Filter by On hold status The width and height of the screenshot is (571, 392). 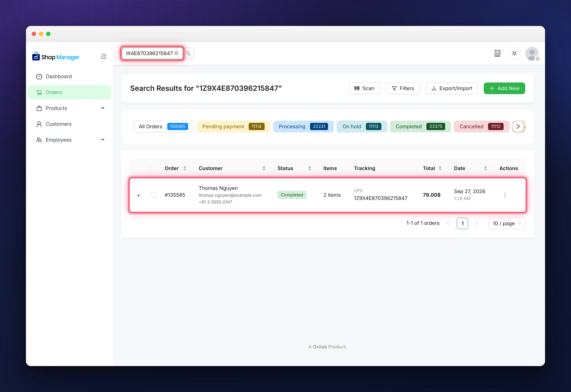[x=362, y=126]
